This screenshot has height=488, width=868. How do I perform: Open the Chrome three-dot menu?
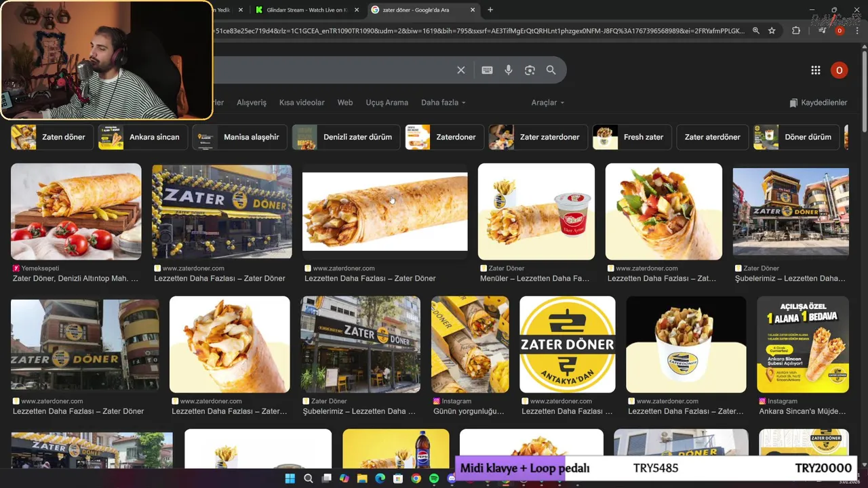[857, 30]
